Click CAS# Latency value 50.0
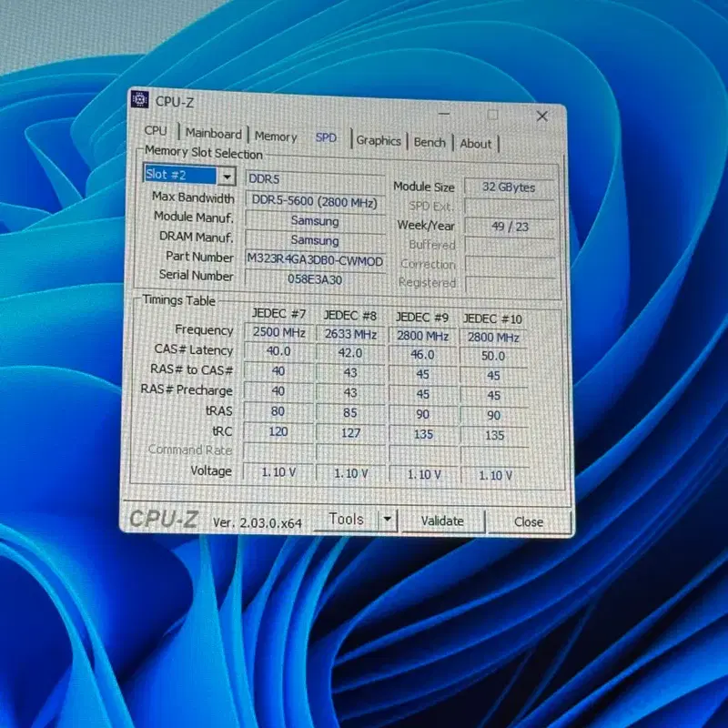This screenshot has height=728, width=728. [493, 357]
